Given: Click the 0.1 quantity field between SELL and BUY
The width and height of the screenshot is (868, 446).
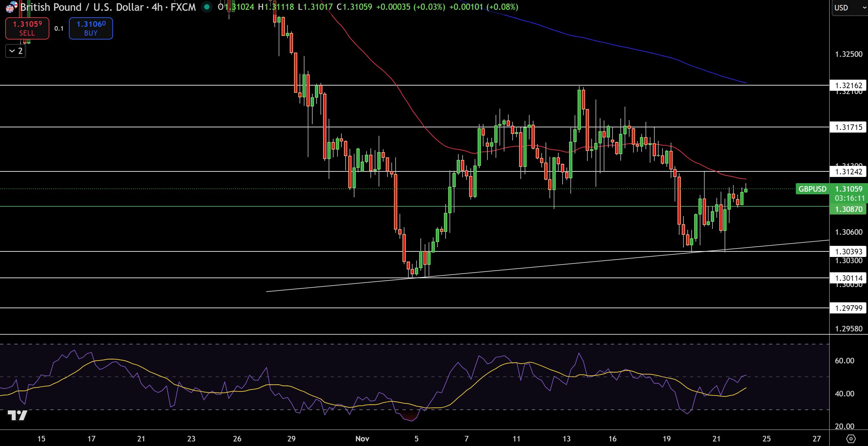Looking at the screenshot, I should pyautogui.click(x=58, y=28).
